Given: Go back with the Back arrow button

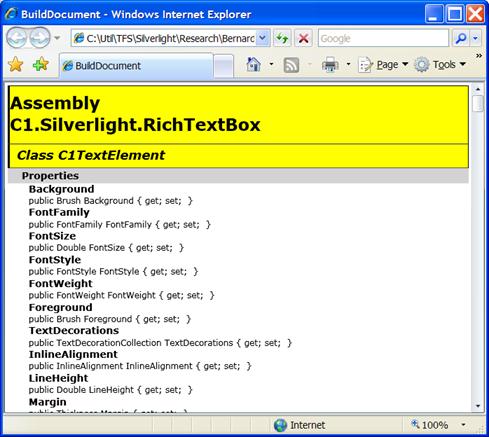Looking at the screenshot, I should point(17,38).
